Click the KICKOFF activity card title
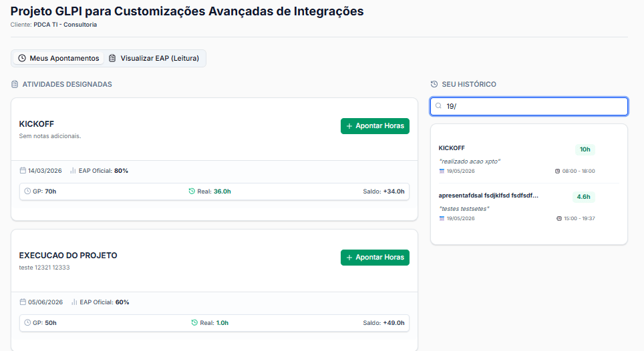Viewport: 644px width, 351px height. (x=37, y=124)
